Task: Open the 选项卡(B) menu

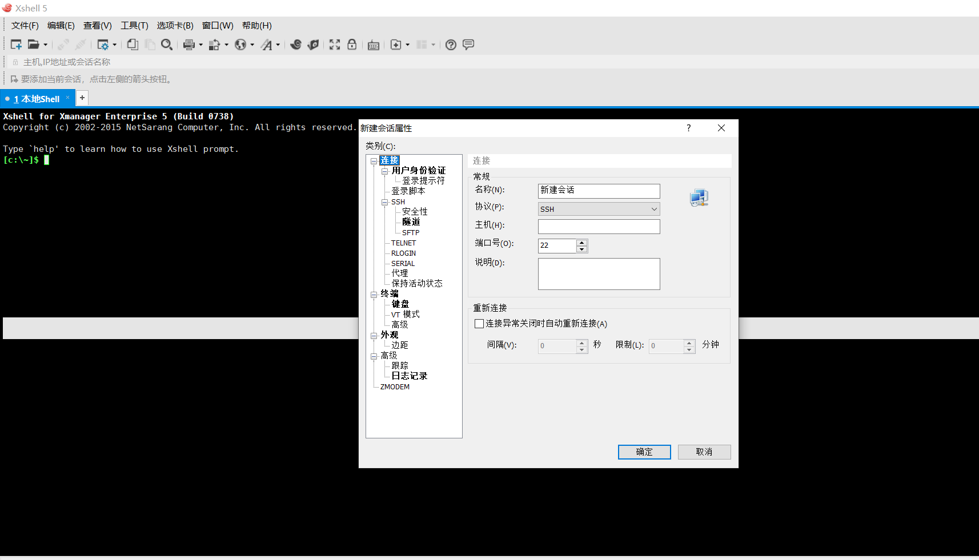Action: click(x=175, y=26)
